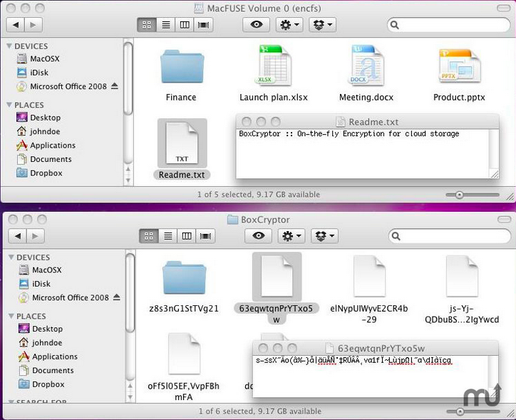The image size is (516, 420).
Task: Collapse DEVICES section in MacFUSE window
Action: 9,46
